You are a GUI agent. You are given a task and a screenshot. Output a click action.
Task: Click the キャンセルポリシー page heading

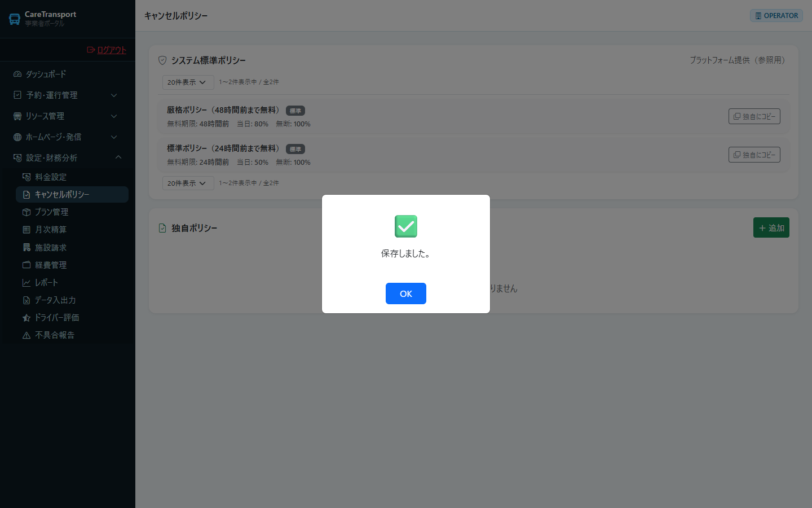pyautogui.click(x=176, y=16)
